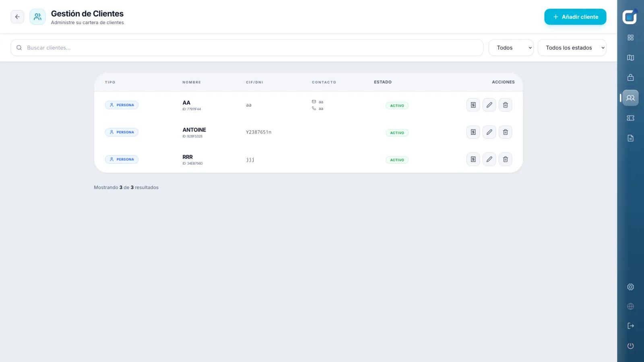Open invoice icon for client AA
This screenshot has width=644, height=362.
(473, 105)
